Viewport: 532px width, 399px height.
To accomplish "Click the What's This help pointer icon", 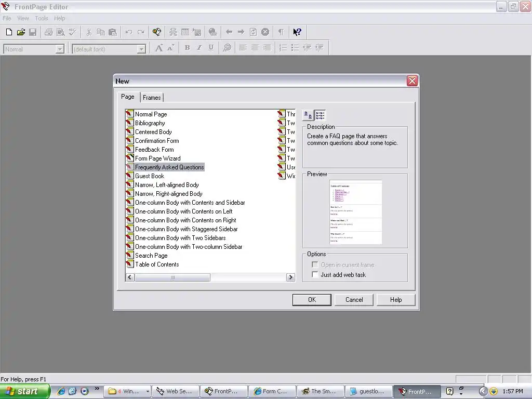I will [x=297, y=32].
